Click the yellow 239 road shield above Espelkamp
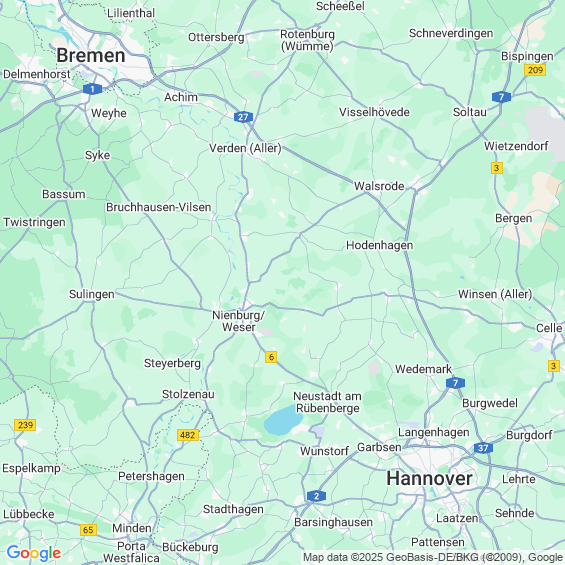 [25, 425]
